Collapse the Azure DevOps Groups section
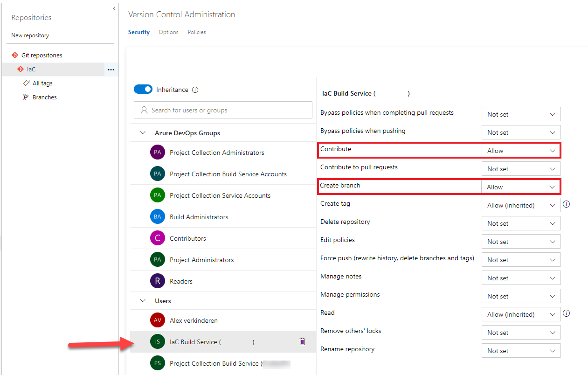588x375 pixels. (143, 133)
